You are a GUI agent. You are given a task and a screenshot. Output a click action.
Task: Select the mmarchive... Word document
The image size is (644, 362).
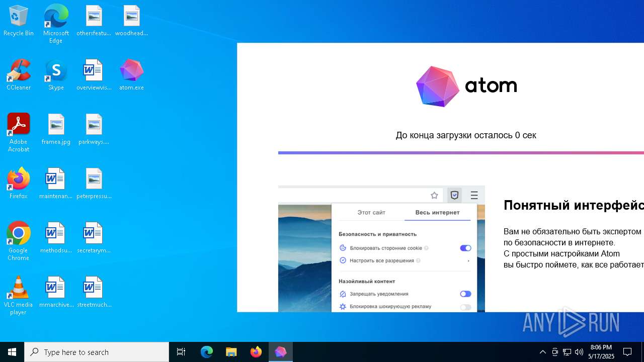[56, 293]
